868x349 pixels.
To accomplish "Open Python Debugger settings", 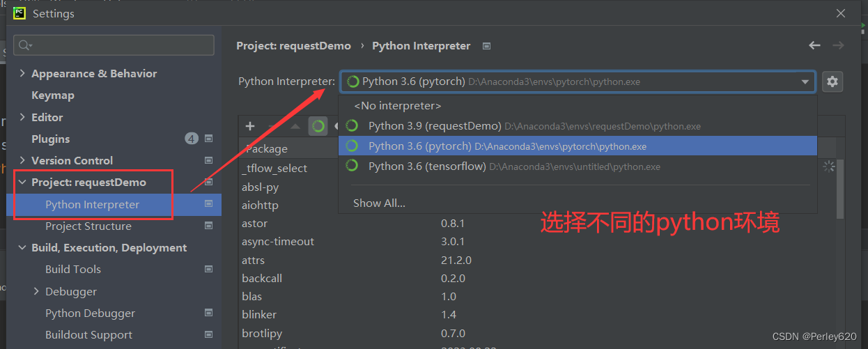I will click(90, 313).
